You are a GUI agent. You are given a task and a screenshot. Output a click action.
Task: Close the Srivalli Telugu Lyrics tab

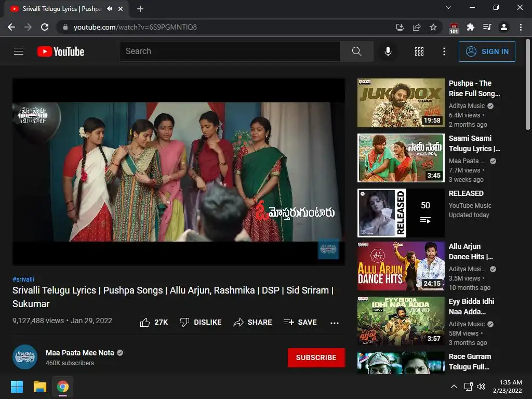(121, 9)
